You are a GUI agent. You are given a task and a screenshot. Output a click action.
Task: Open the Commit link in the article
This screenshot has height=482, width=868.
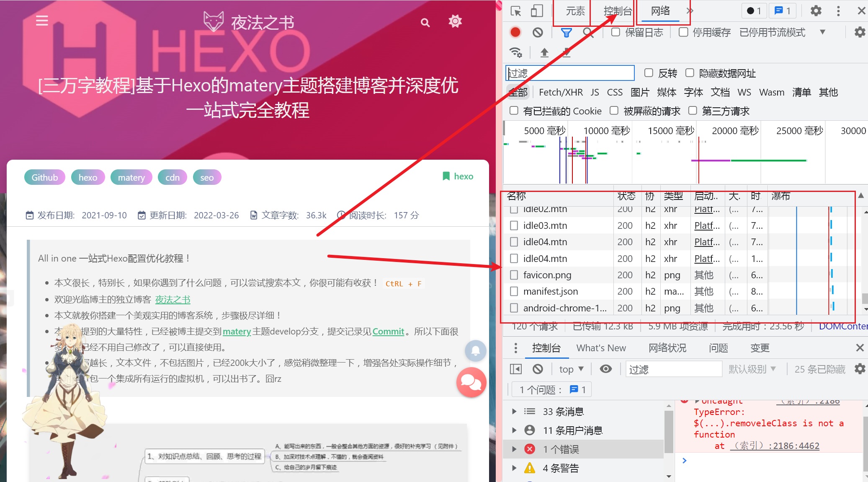pos(388,331)
